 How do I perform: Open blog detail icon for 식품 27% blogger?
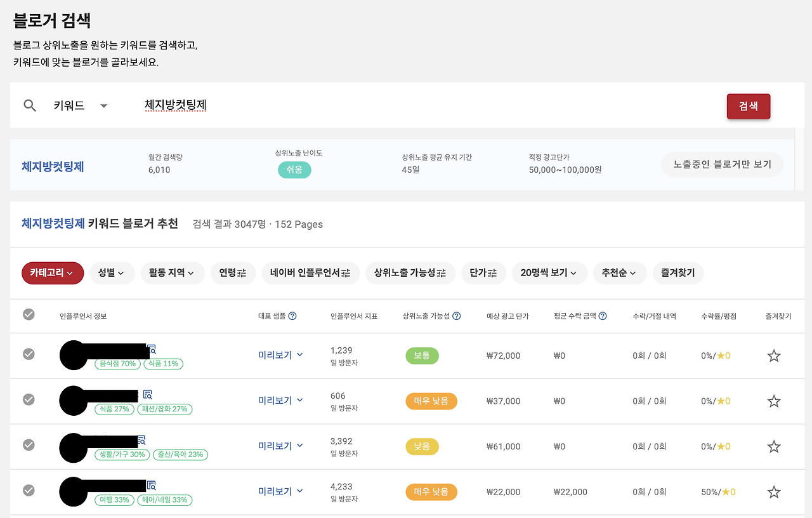tap(148, 394)
